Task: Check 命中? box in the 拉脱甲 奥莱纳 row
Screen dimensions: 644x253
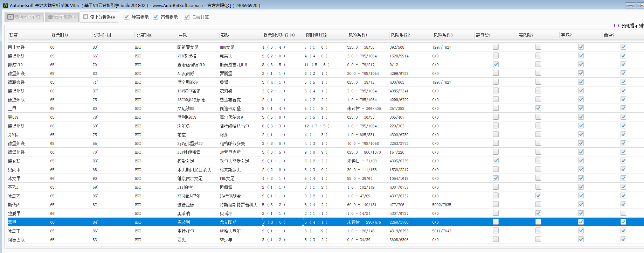Action: click(x=623, y=213)
